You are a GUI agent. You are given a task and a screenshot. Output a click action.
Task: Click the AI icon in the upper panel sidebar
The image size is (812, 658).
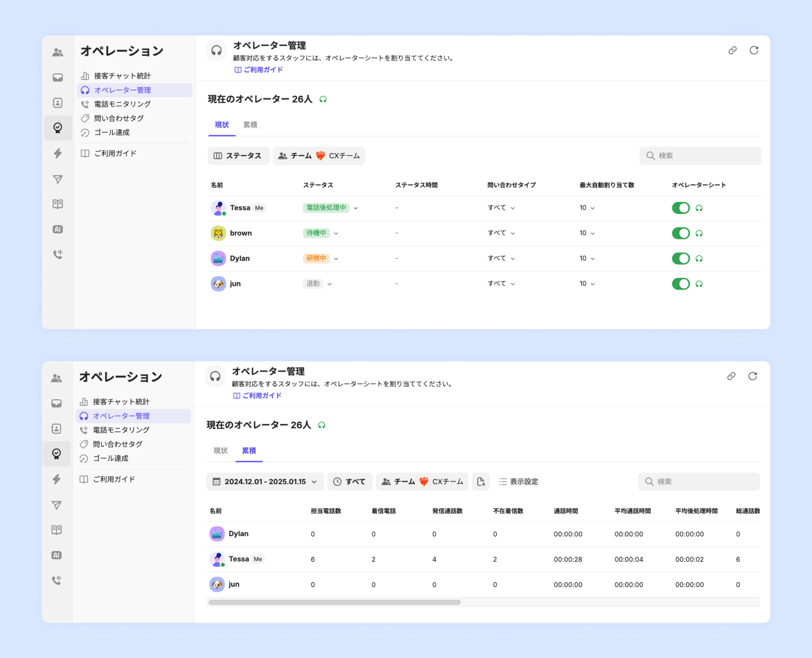point(58,230)
